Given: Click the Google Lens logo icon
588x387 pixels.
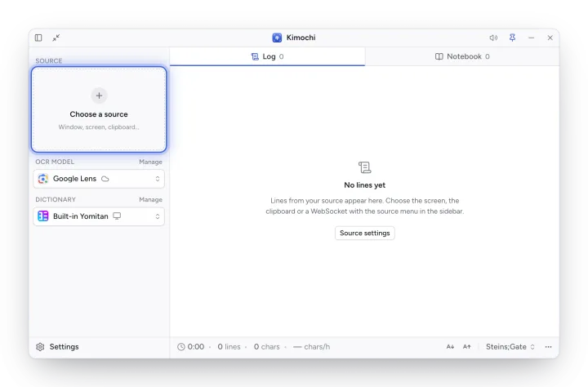Looking at the screenshot, I should click(x=43, y=179).
